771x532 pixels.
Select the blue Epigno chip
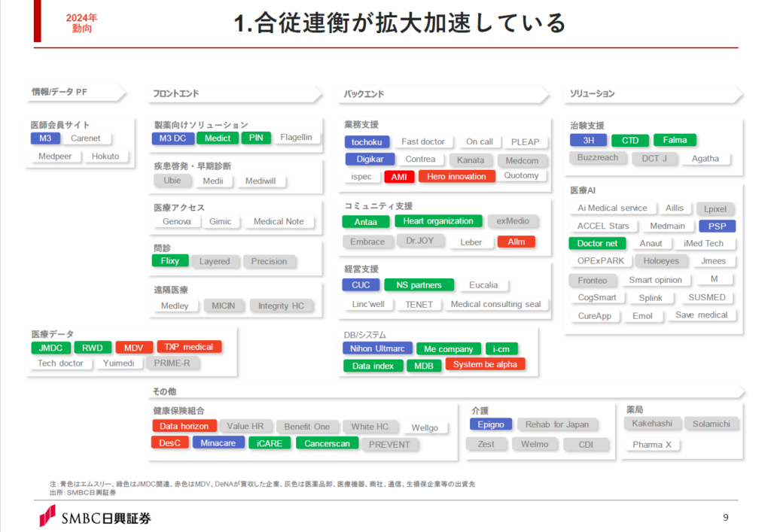491,424
